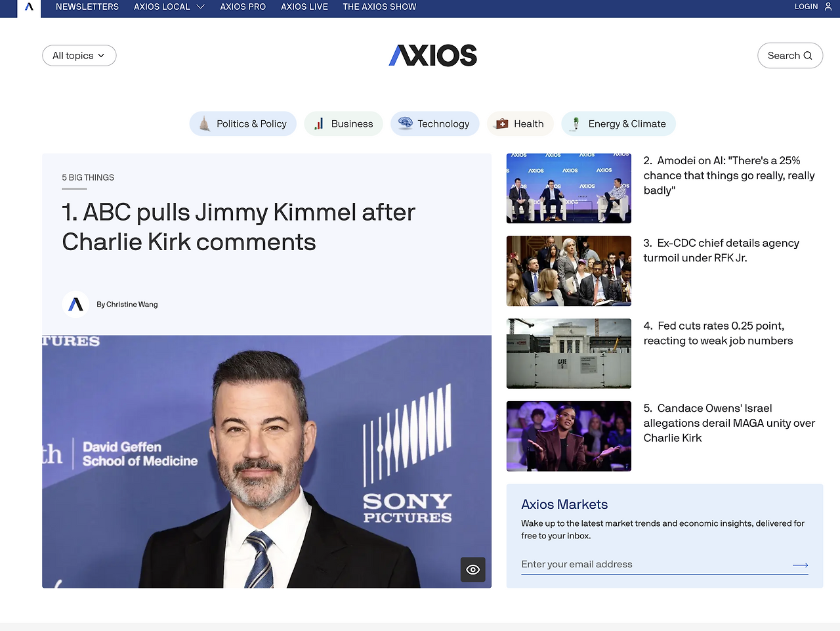Screen dimensions: 840x631
Task: Click the Energy & Climate icon
Action: pos(576,123)
